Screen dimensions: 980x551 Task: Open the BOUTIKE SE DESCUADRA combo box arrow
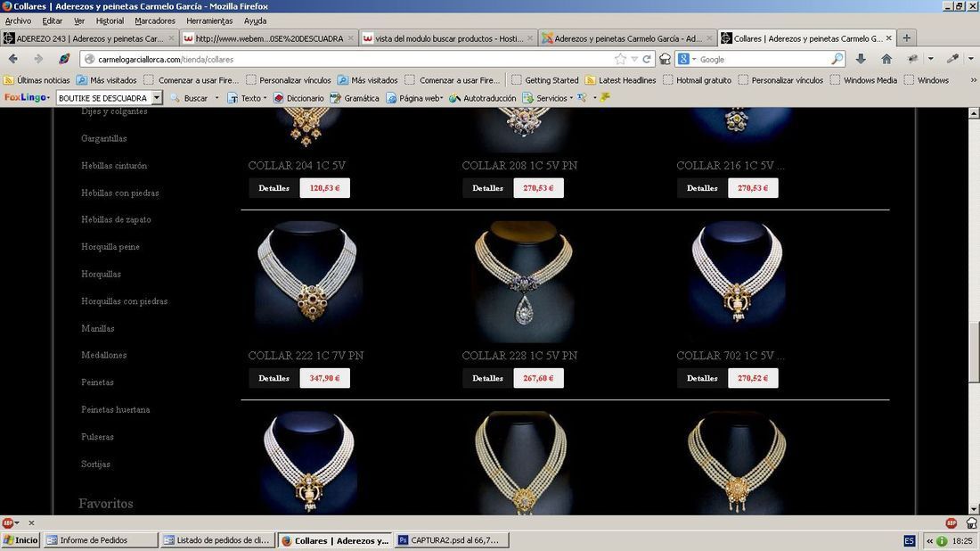157,98
